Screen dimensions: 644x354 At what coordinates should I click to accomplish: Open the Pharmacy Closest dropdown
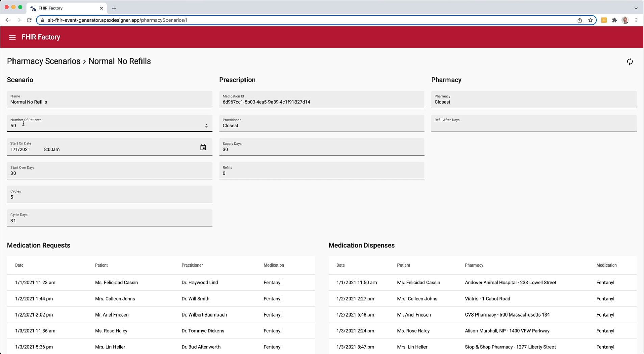click(534, 99)
